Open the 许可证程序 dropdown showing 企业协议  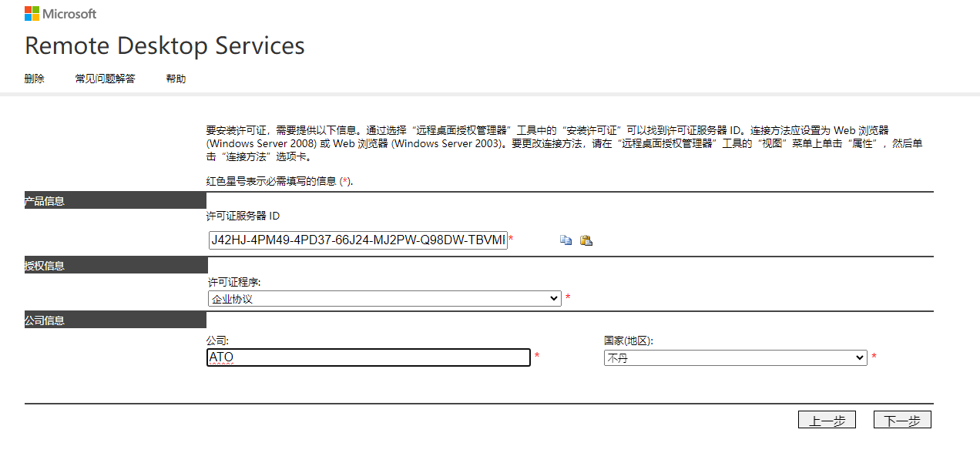click(384, 298)
